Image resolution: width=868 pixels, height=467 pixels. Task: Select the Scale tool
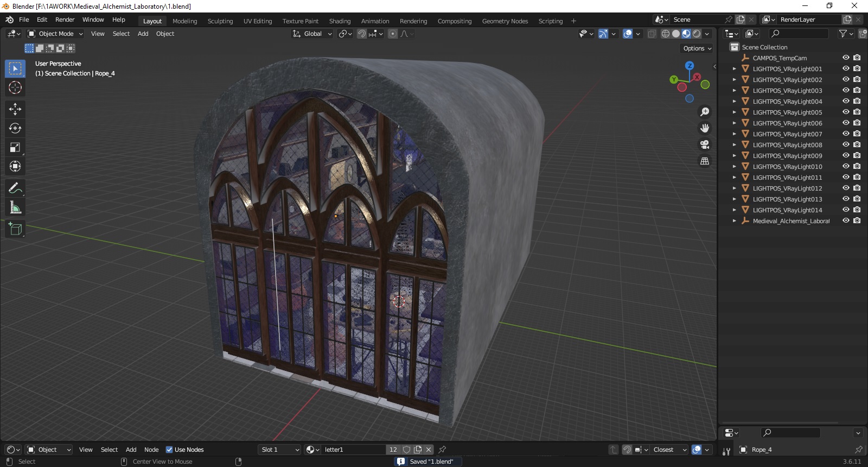[15, 147]
